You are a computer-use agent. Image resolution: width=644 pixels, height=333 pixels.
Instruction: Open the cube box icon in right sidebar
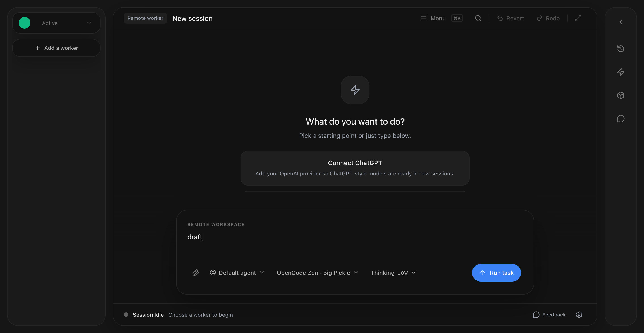[x=621, y=95]
